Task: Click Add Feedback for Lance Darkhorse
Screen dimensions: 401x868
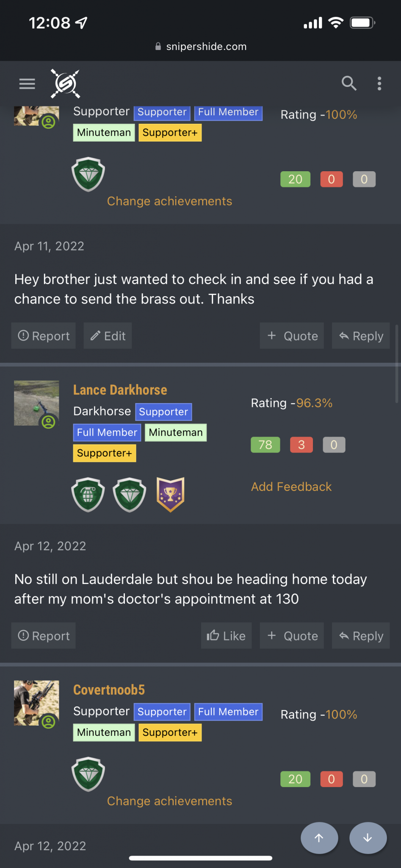Action: (291, 487)
